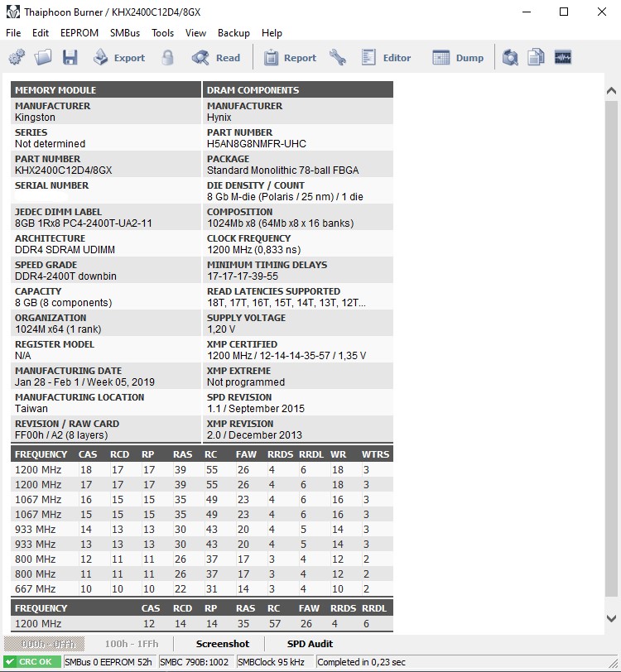This screenshot has height=672, width=621.
Task: Select the 000h - 0FFh page tab
Action: [44, 644]
